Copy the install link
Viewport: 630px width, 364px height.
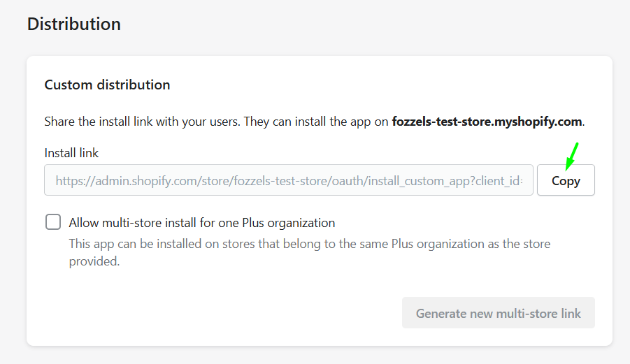566,180
